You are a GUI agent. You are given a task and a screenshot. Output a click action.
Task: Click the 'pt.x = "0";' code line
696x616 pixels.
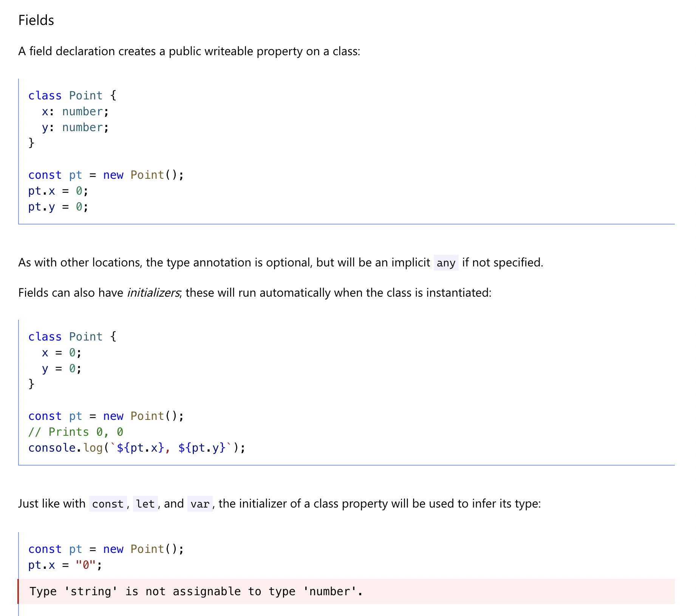coord(65,565)
